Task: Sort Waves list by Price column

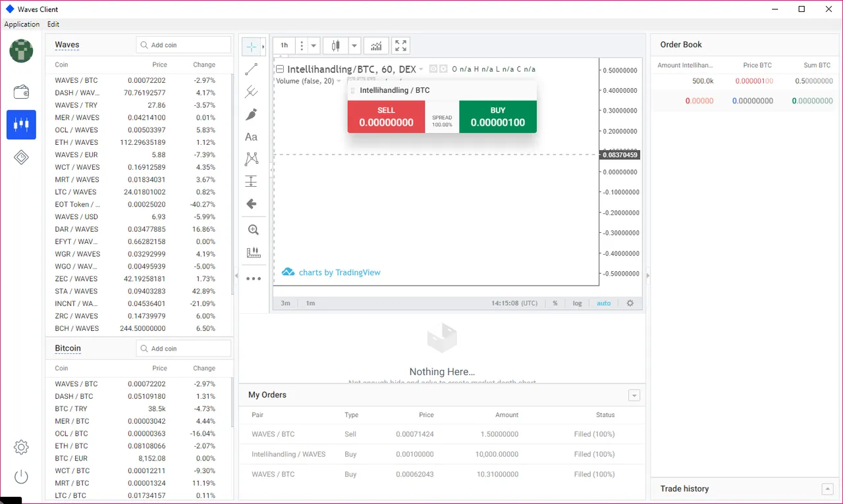Action: (x=159, y=64)
